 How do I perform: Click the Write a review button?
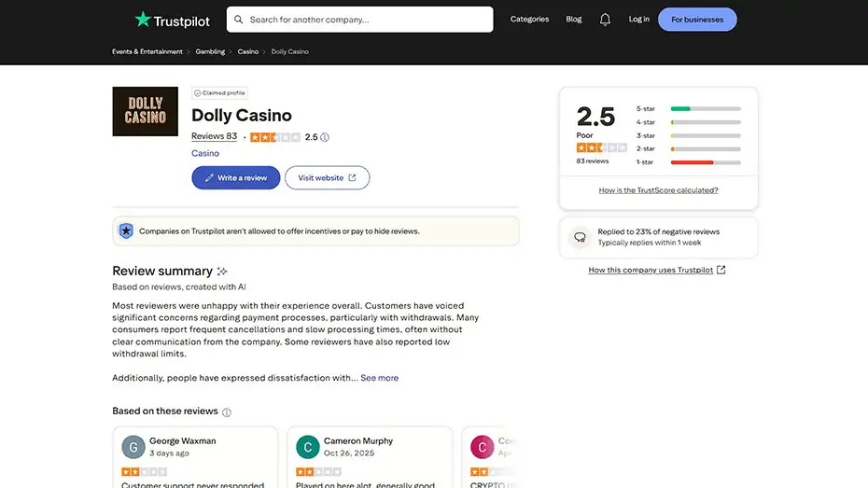point(236,177)
